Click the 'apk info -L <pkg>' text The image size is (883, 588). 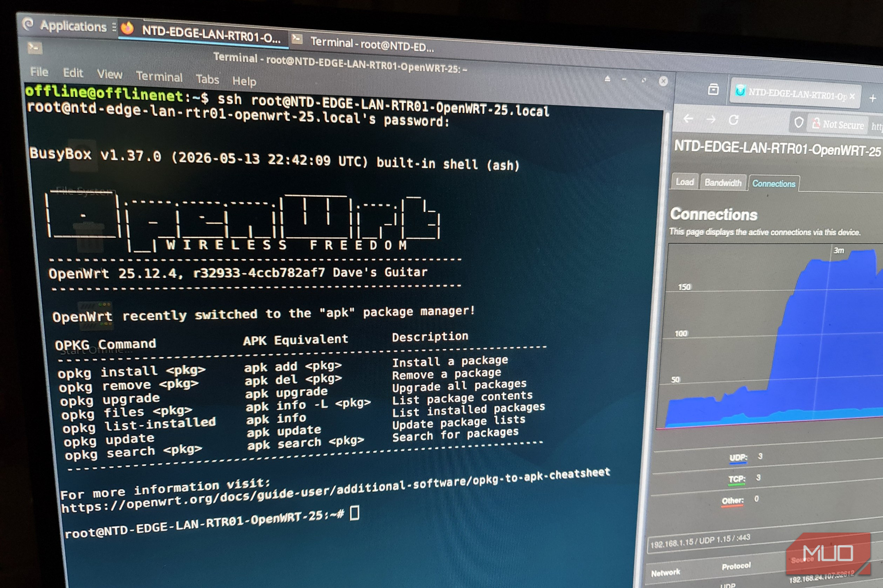click(308, 405)
